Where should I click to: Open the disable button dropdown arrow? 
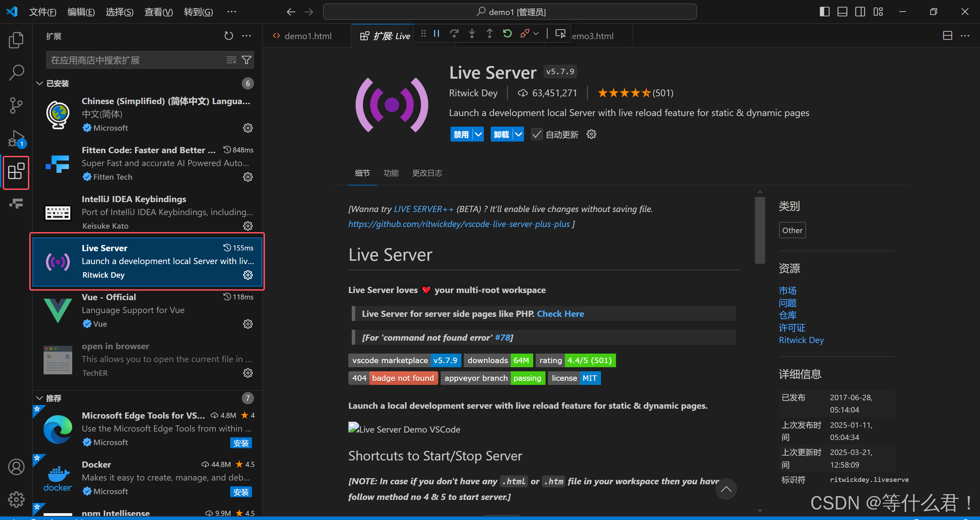478,134
